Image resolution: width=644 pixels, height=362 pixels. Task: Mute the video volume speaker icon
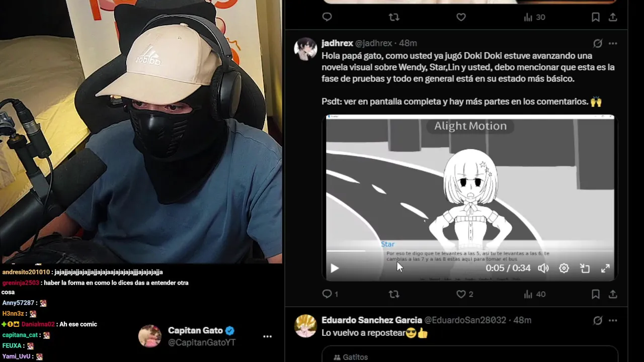543,268
